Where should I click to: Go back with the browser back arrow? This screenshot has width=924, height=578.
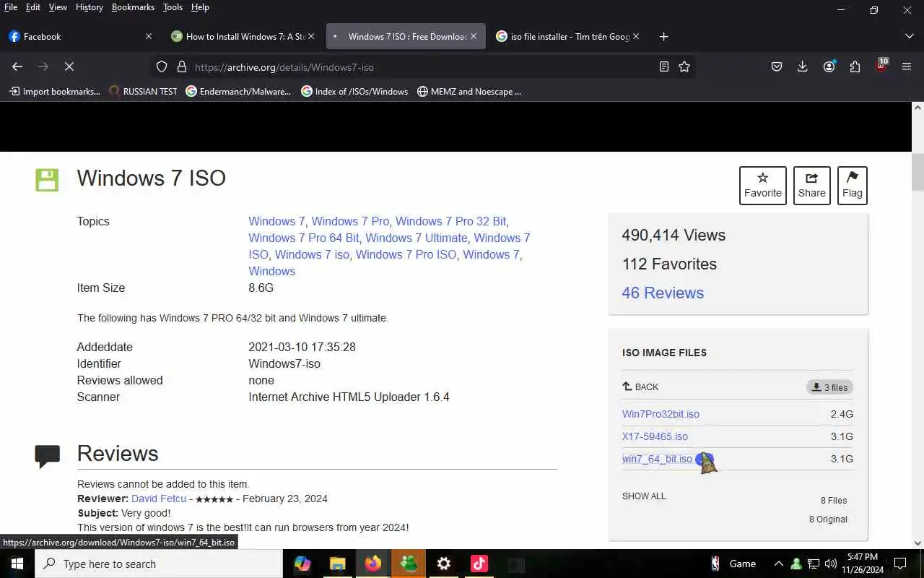click(17, 66)
